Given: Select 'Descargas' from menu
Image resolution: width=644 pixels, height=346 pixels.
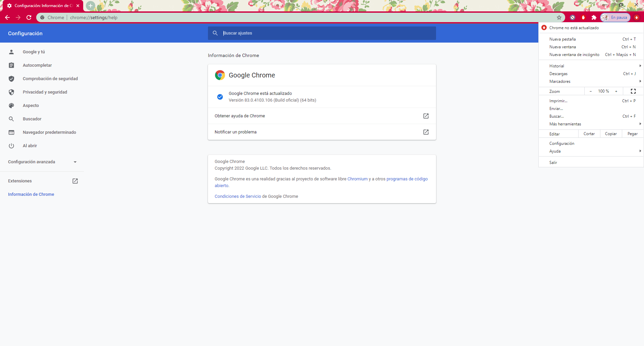Looking at the screenshot, I should (591, 74).
